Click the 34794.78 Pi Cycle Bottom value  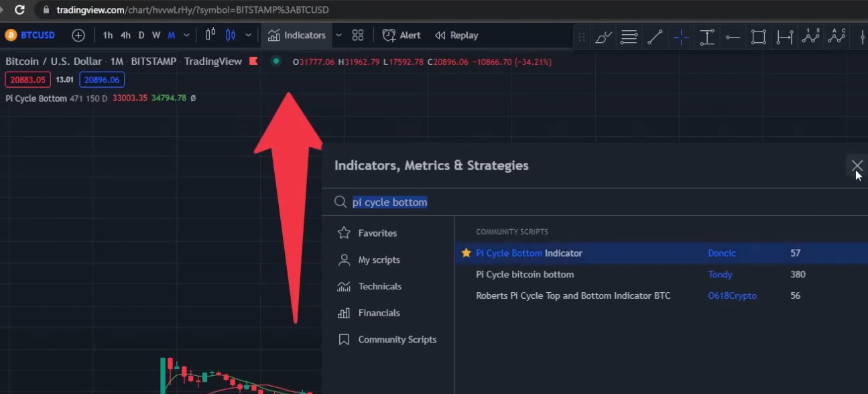pyautogui.click(x=169, y=98)
